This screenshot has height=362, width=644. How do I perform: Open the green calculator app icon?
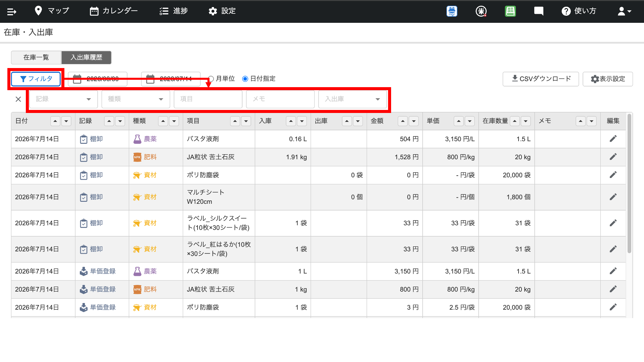point(510,11)
